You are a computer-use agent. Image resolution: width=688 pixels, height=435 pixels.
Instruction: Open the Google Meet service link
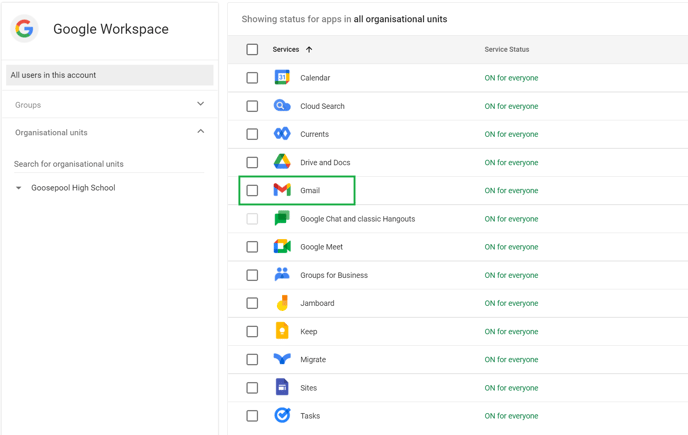click(321, 247)
